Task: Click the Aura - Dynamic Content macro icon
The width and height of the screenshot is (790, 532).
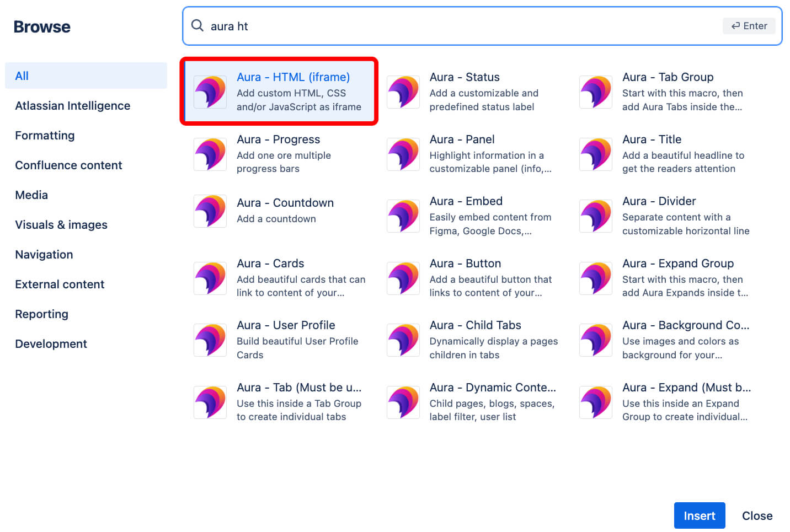Action: (403, 402)
